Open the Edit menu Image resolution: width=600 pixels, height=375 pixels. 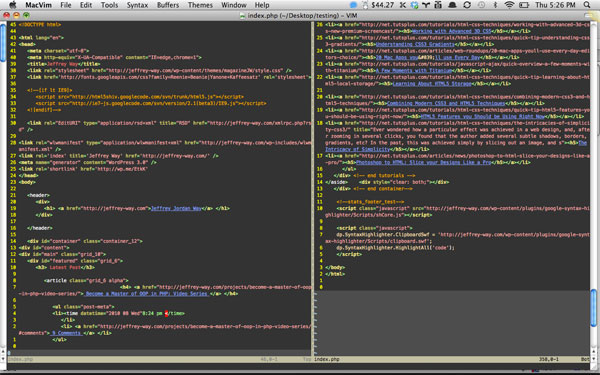[86, 5]
